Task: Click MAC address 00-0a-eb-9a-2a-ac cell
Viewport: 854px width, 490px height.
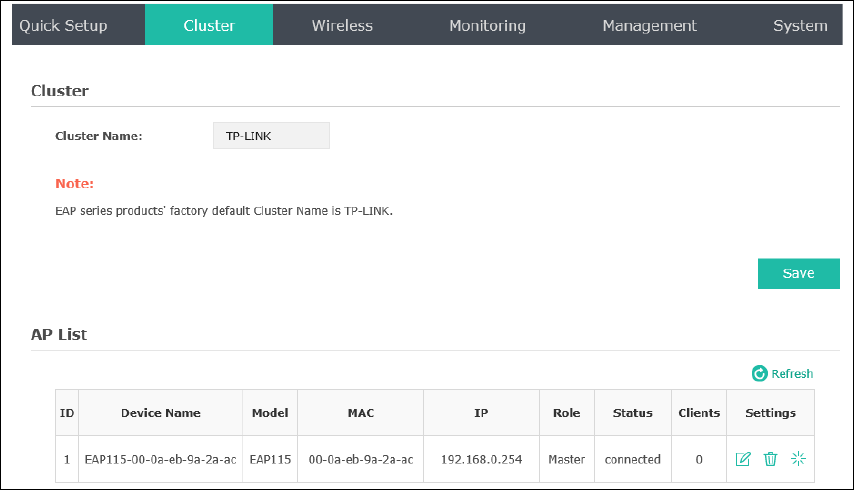Action: 361,460
